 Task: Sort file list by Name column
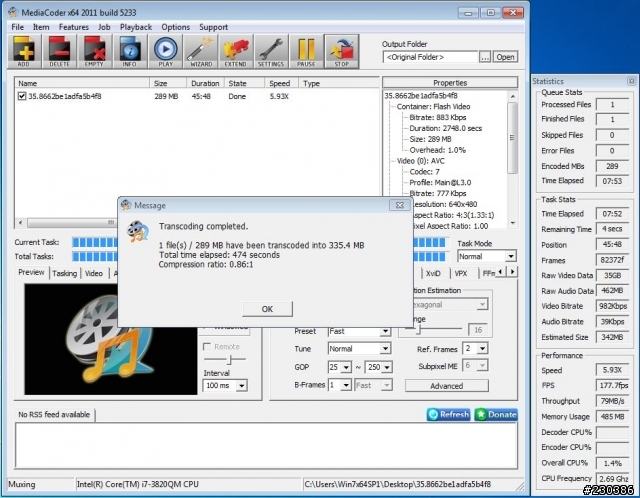(82, 83)
